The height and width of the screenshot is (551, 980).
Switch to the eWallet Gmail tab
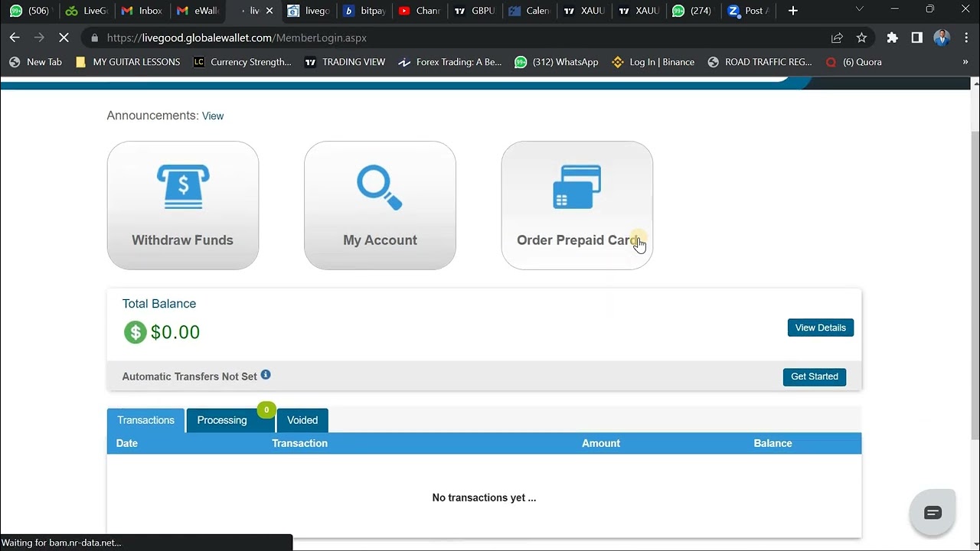click(198, 11)
